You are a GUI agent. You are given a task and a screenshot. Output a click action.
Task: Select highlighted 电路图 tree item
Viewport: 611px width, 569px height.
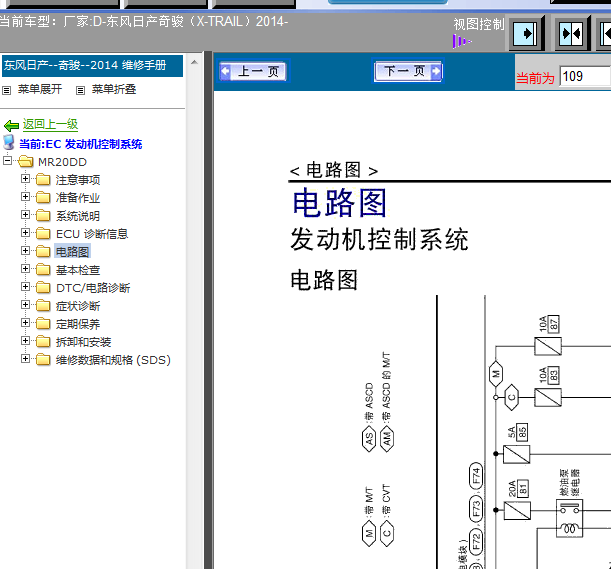pyautogui.click(x=72, y=252)
